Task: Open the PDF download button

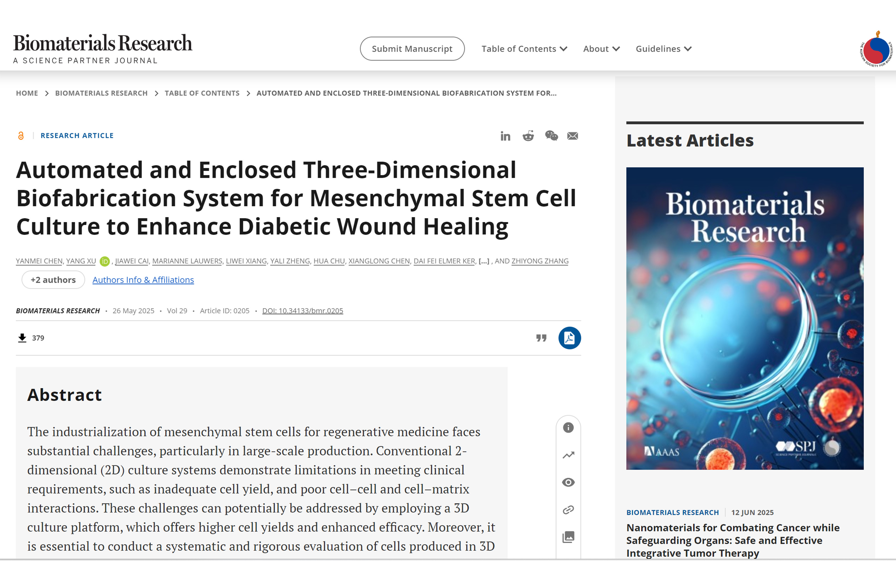Action: pos(569,338)
